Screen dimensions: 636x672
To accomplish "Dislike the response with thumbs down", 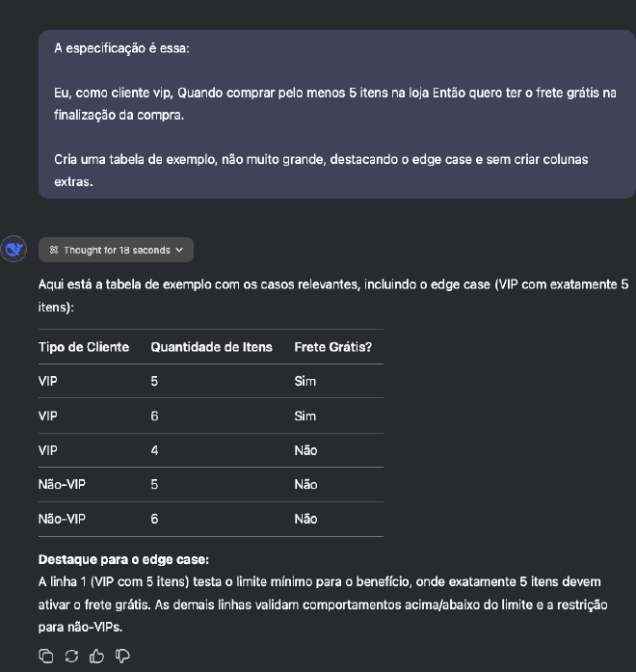I will [x=121, y=656].
